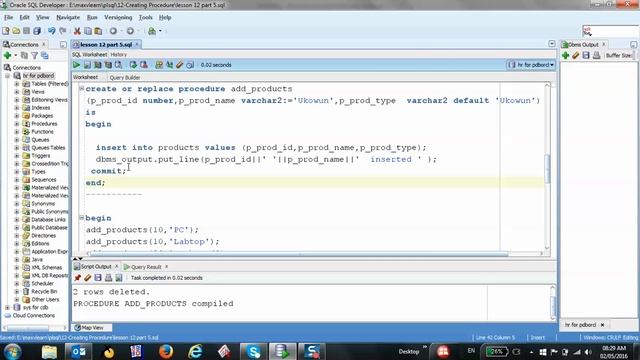Save Dbms Output with floppy disk icon

[x=586, y=56]
